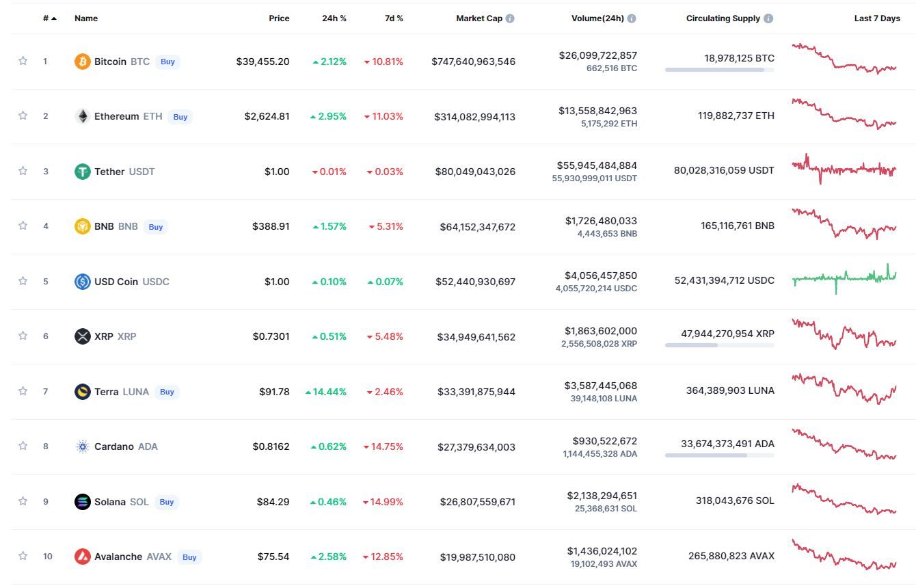Click the Tether logo icon
916x588 pixels.
tap(82, 172)
